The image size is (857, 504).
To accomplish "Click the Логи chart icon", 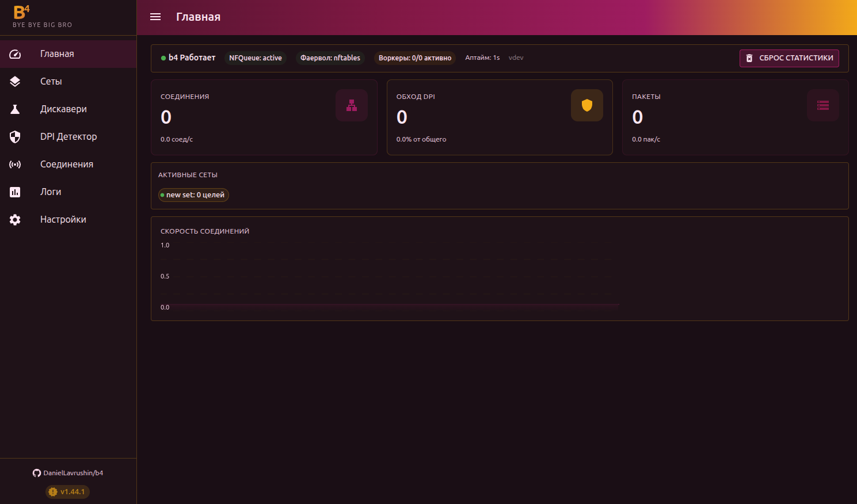I will [15, 192].
